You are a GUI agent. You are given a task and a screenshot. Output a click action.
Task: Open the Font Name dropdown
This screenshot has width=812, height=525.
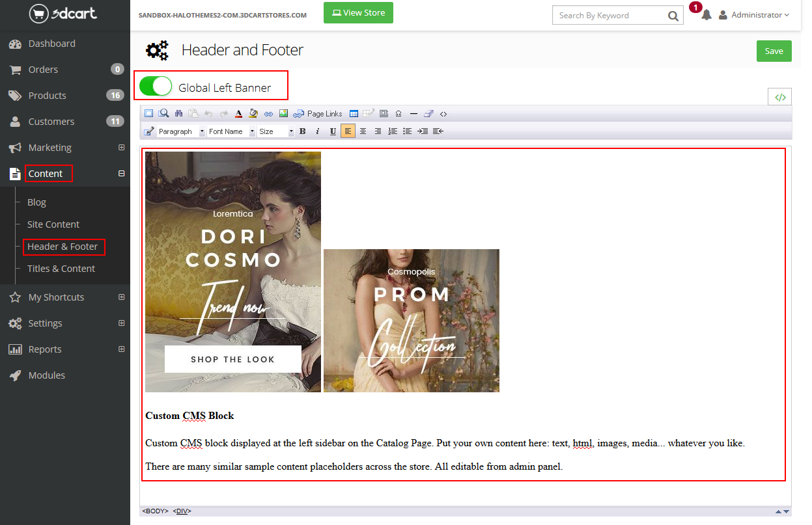pos(231,131)
